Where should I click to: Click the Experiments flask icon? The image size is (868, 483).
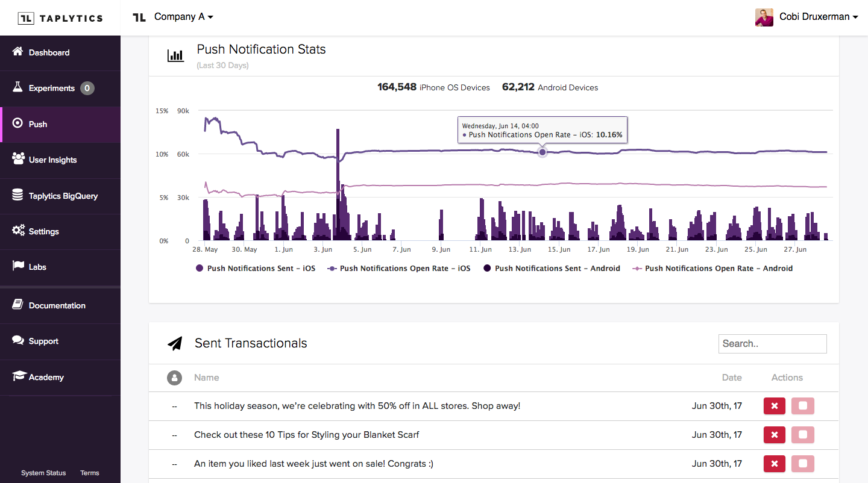[x=17, y=87]
